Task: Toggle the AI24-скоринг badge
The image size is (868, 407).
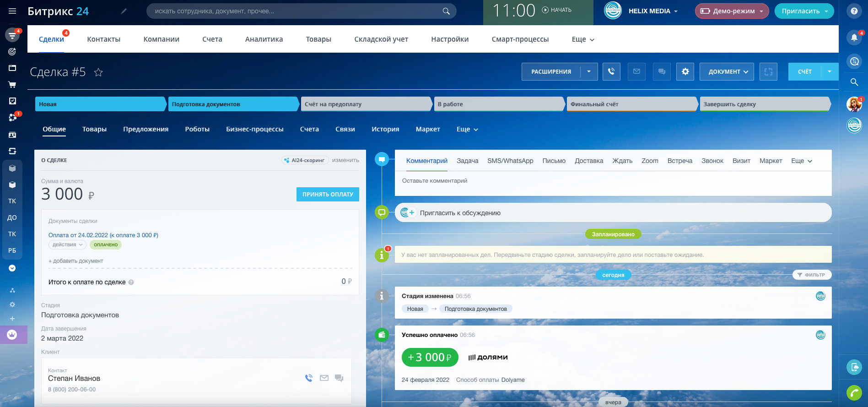Action: click(x=305, y=160)
